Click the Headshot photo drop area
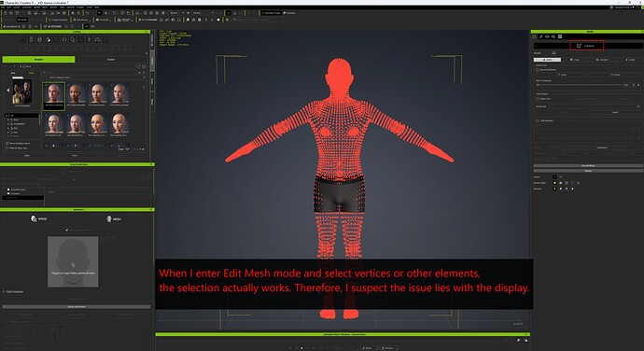The height and width of the screenshot is (351, 644). click(73, 261)
